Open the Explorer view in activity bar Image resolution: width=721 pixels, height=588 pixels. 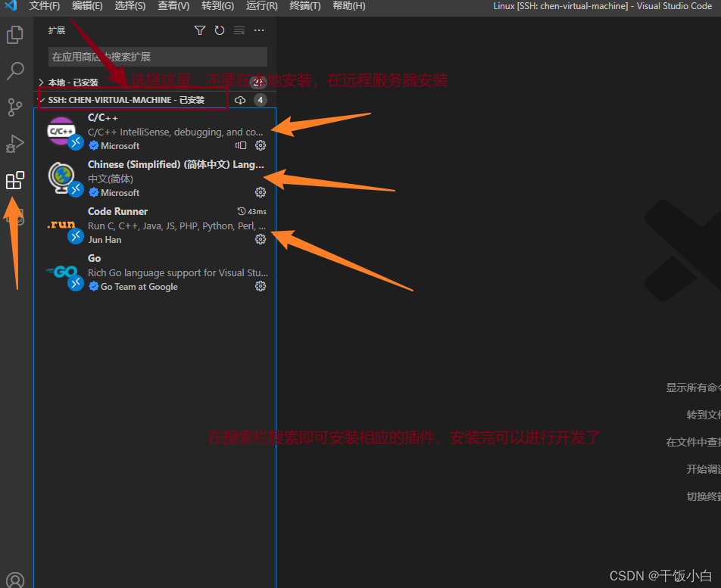15,35
